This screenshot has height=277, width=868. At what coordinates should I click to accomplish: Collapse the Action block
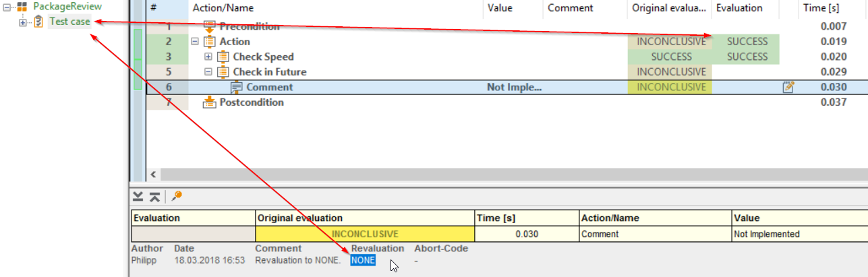click(x=196, y=42)
